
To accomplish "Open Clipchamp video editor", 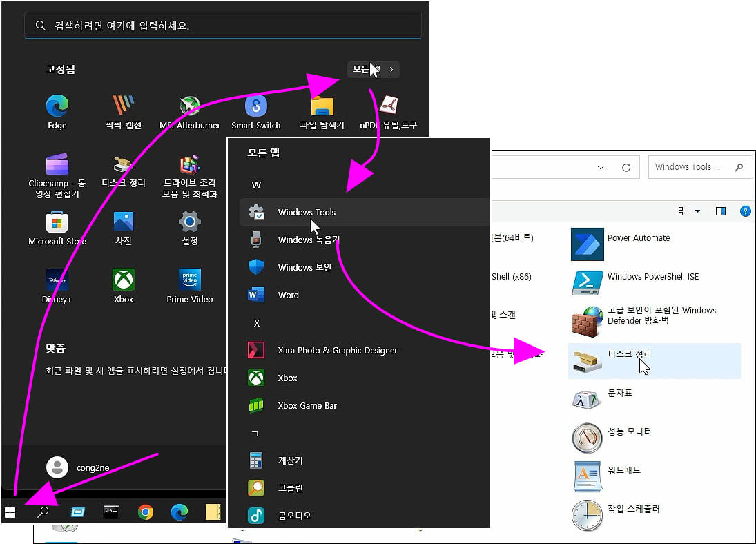I will pyautogui.click(x=57, y=176).
